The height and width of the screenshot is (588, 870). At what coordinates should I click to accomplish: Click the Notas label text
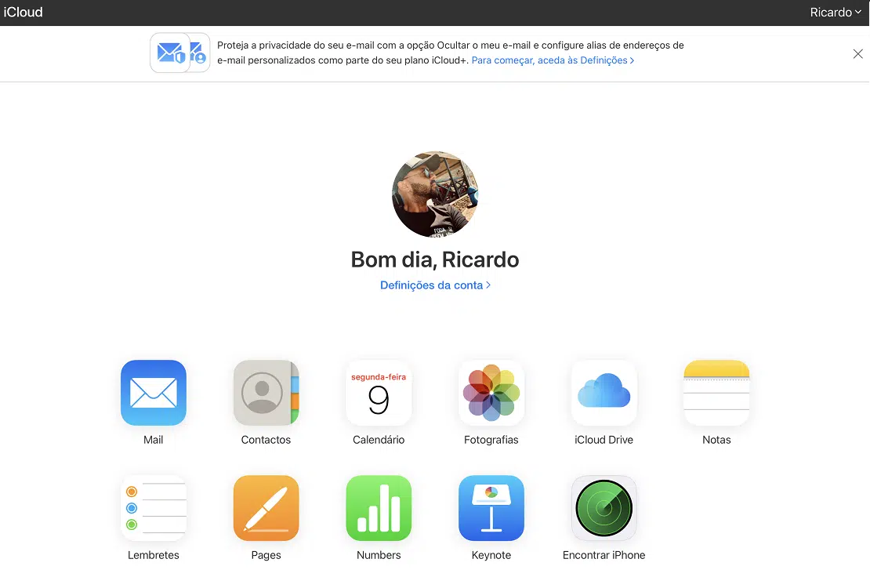716,440
